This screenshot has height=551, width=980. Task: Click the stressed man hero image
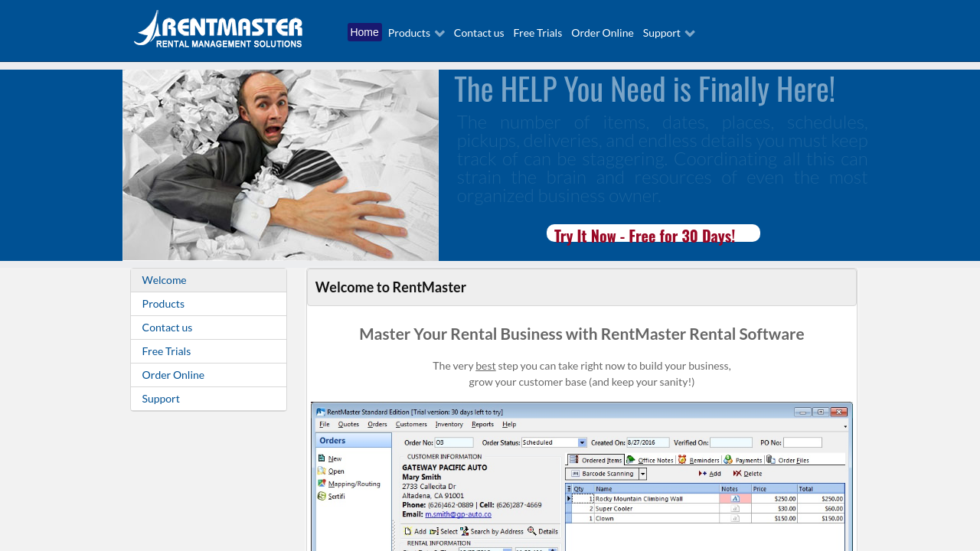[x=280, y=165]
